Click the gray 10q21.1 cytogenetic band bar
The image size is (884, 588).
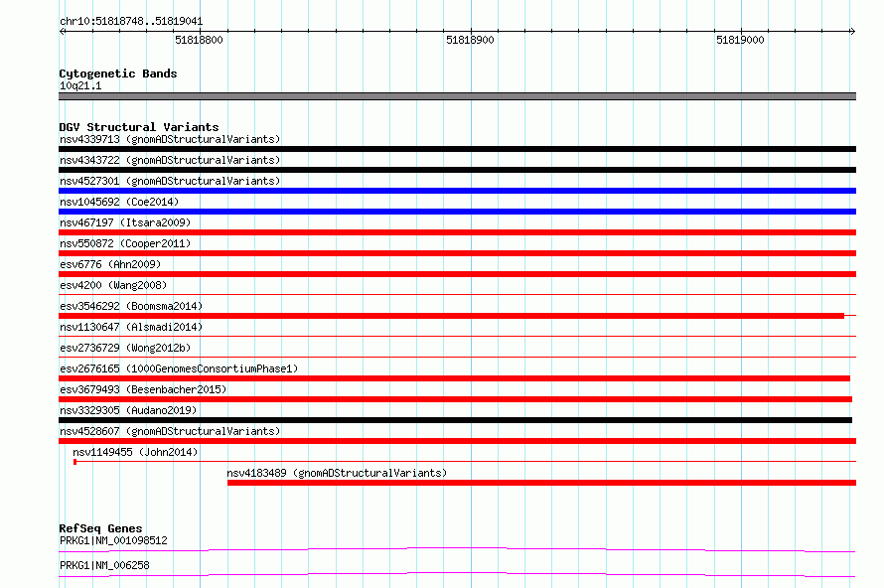click(457, 96)
